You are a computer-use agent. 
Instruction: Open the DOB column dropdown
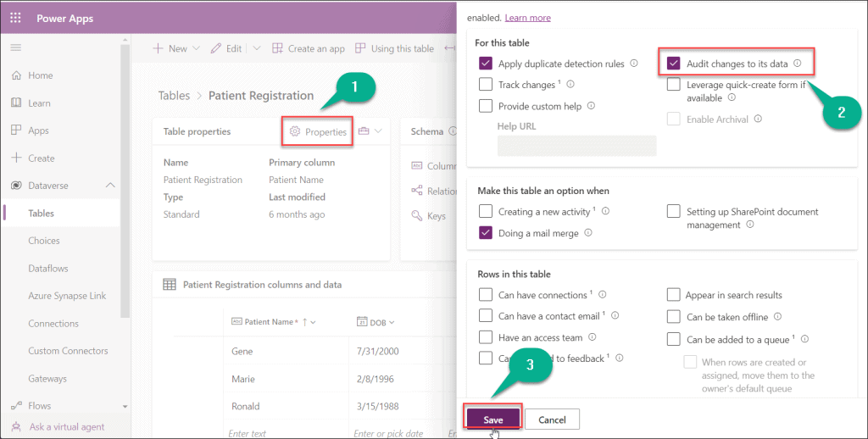pos(392,322)
